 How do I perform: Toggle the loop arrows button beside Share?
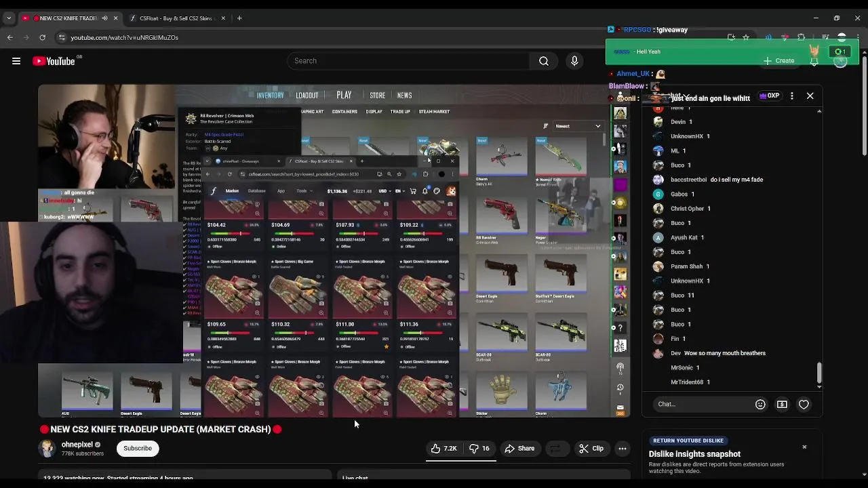pyautogui.click(x=555, y=448)
